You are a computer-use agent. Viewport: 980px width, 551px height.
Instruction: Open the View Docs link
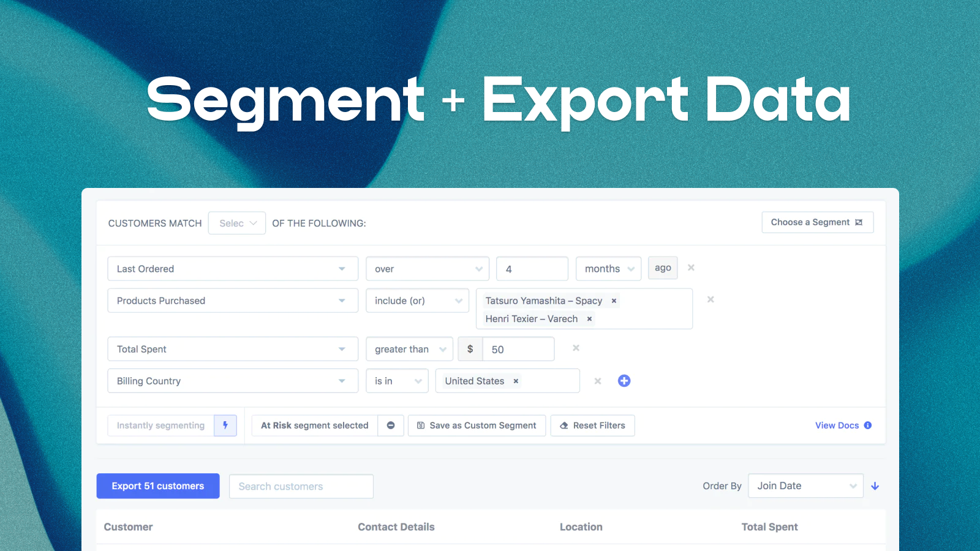point(837,425)
